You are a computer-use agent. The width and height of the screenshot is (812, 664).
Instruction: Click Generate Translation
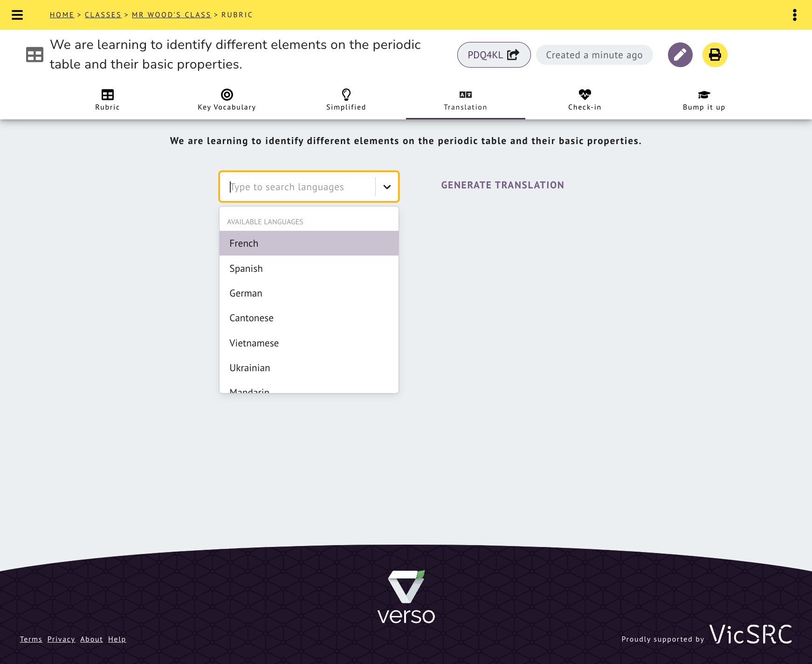[502, 185]
